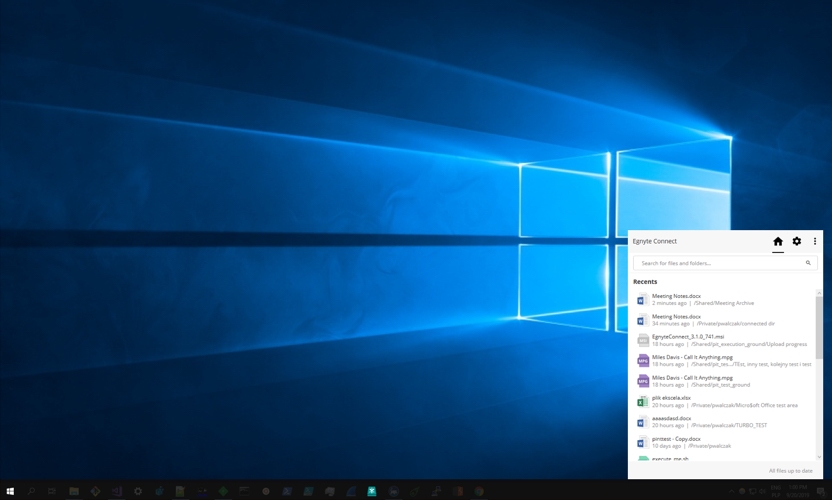The height and width of the screenshot is (500, 832).
Task: Click Word icon beside aaaasdasd.docx
Action: coord(643,422)
